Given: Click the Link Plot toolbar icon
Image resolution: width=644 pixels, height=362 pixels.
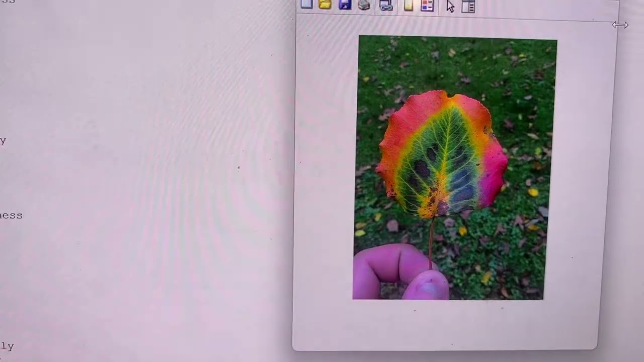Looking at the screenshot, I should click(386, 5).
